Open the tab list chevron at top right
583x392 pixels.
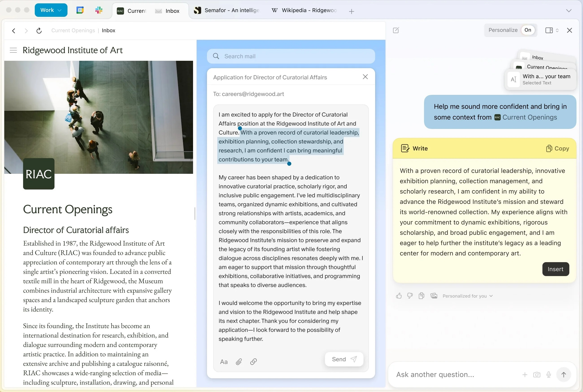click(x=569, y=11)
